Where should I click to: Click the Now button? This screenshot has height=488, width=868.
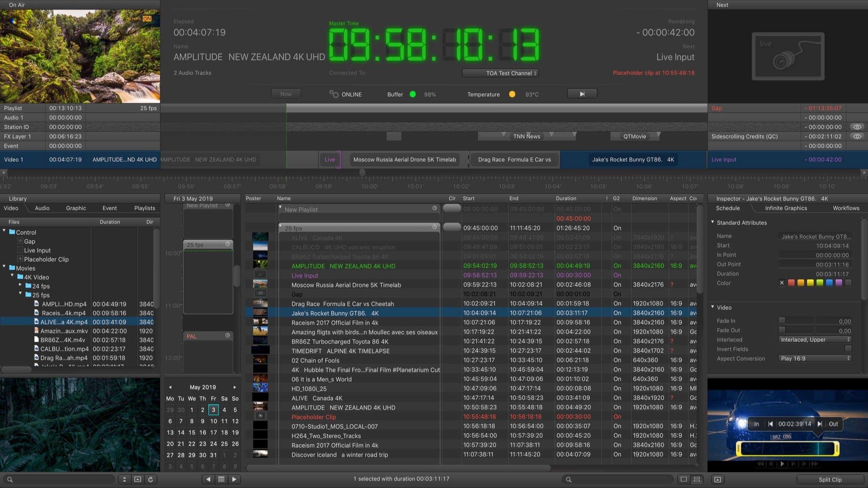(286, 94)
